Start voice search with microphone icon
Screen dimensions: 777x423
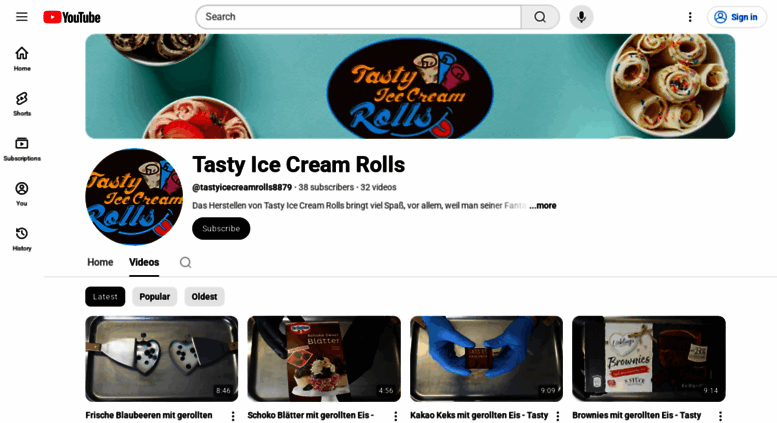coord(581,17)
